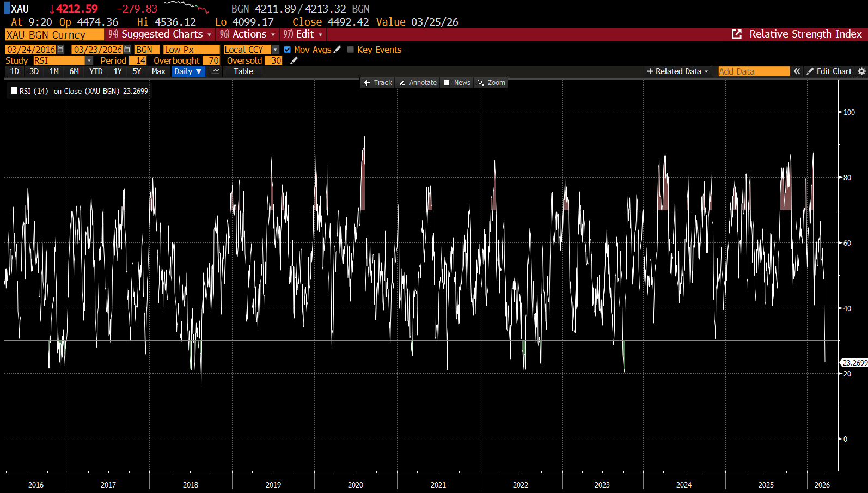Viewport: 868px width, 493px height.
Task: Pop out the Relative Strength Index window
Action: 737,34
